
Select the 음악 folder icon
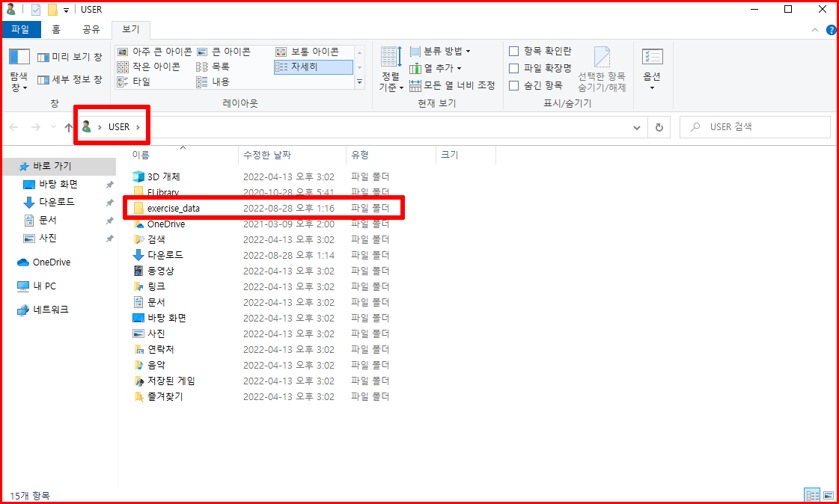point(138,365)
